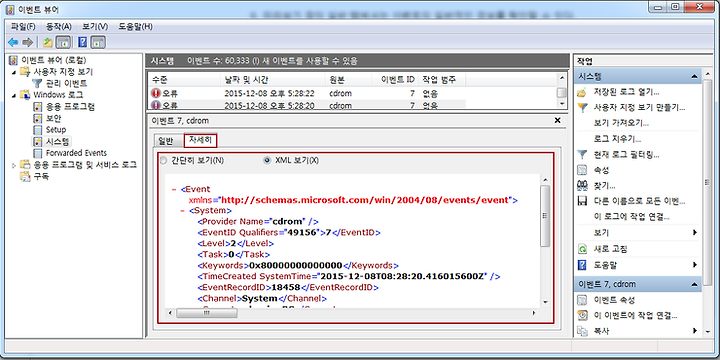
Task: Click the 작업 범주 column header
Action: pos(441,79)
